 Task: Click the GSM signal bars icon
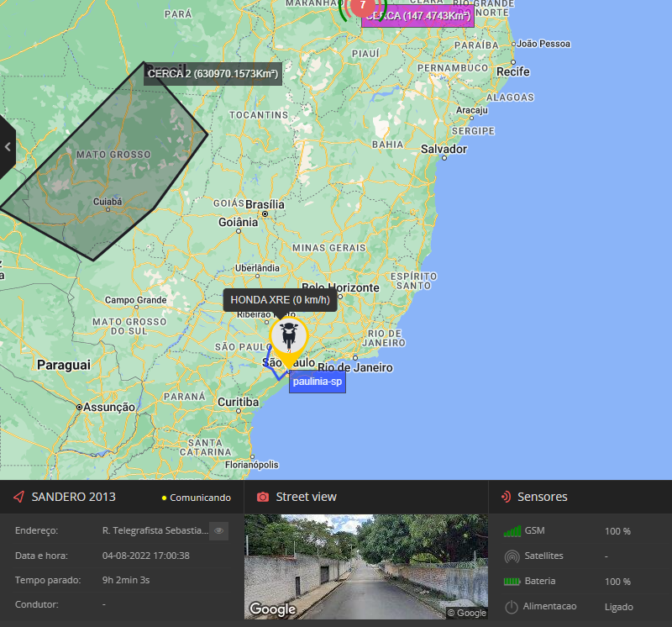pos(512,531)
